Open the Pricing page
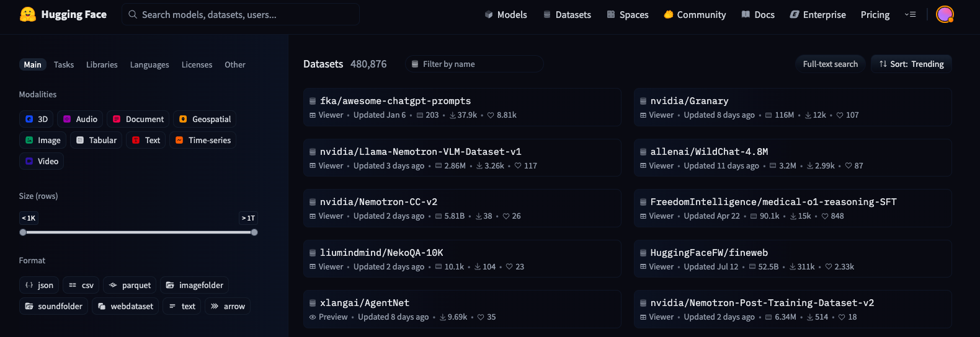Image resolution: width=980 pixels, height=337 pixels. tap(875, 14)
